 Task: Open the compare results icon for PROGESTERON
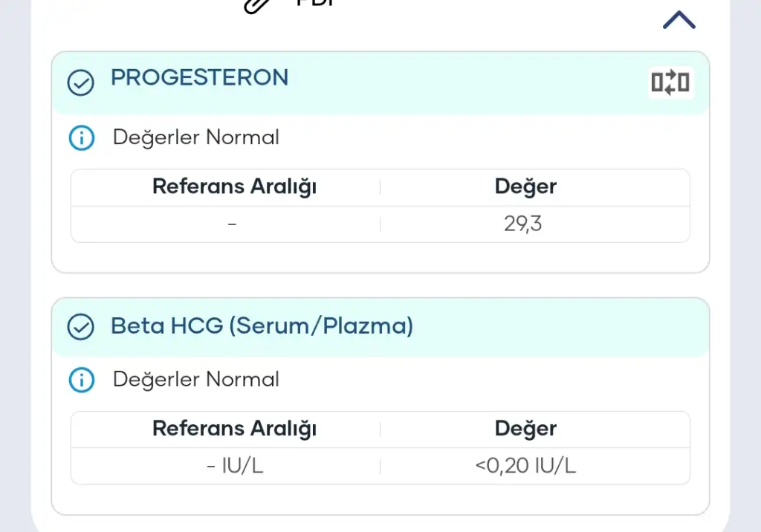point(670,82)
